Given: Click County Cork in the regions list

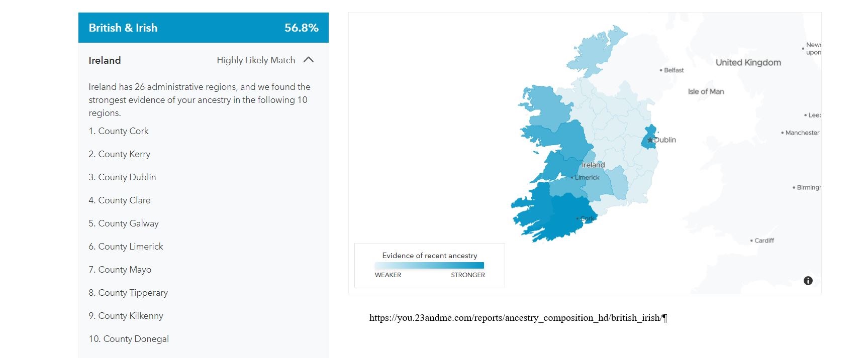Looking at the screenshot, I should pos(119,131).
